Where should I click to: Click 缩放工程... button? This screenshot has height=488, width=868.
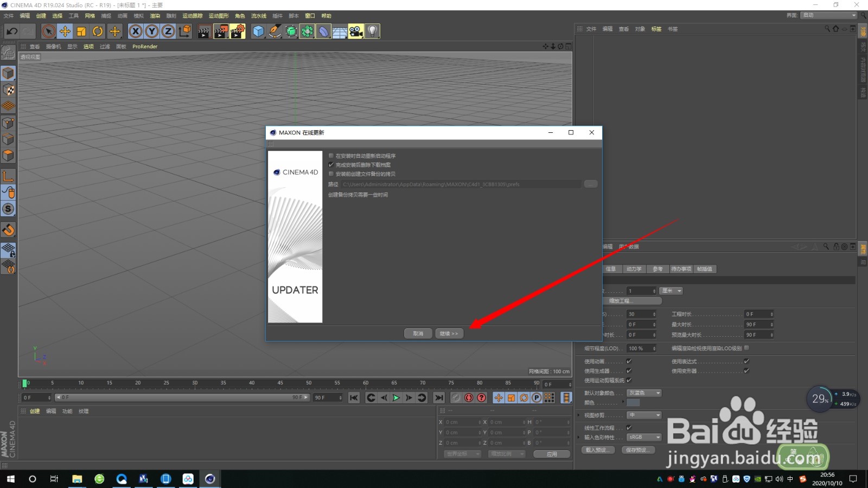tap(633, 301)
